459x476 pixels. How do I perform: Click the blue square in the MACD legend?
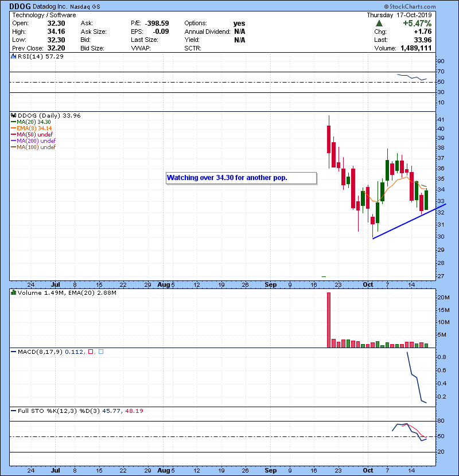[101, 352]
